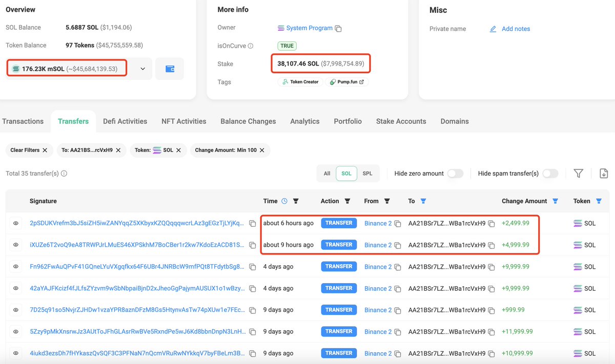Click the download CSV export icon
Image resolution: width=615 pixels, height=364 pixels.
604,174
